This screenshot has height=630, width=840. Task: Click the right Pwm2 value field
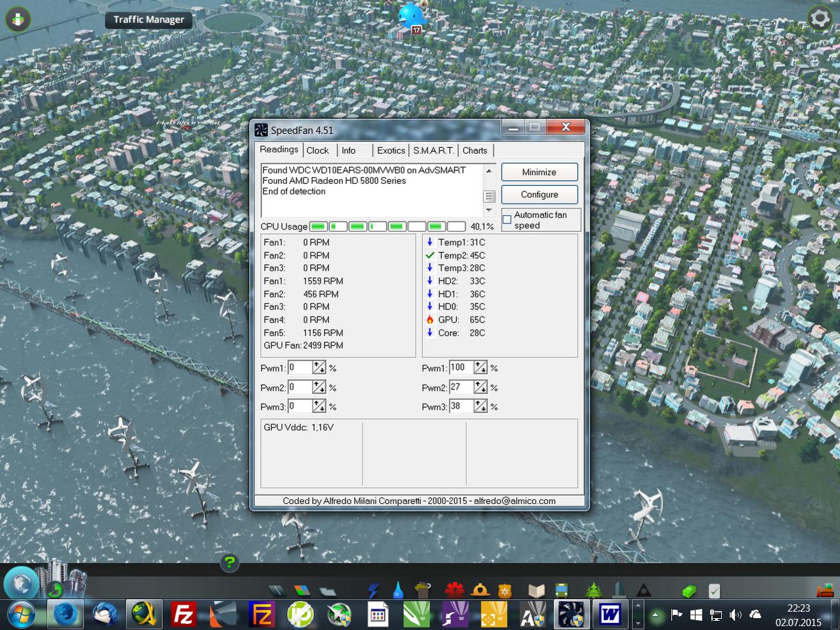[461, 388]
